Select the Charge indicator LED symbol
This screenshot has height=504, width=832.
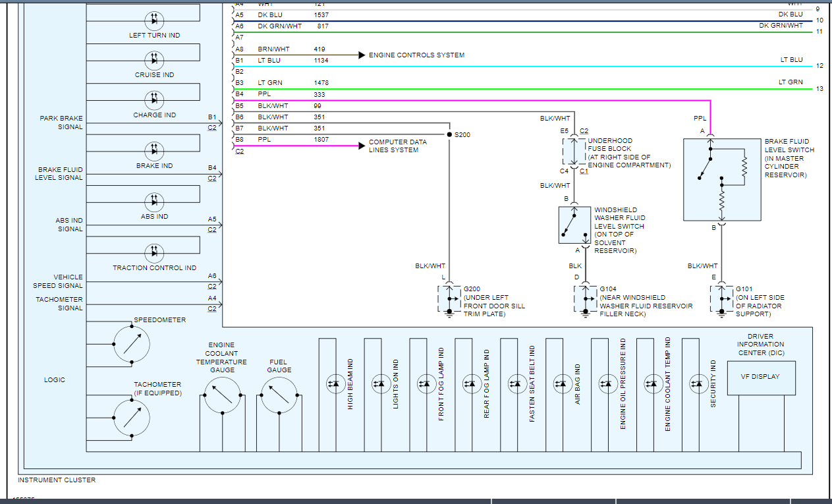coord(154,100)
